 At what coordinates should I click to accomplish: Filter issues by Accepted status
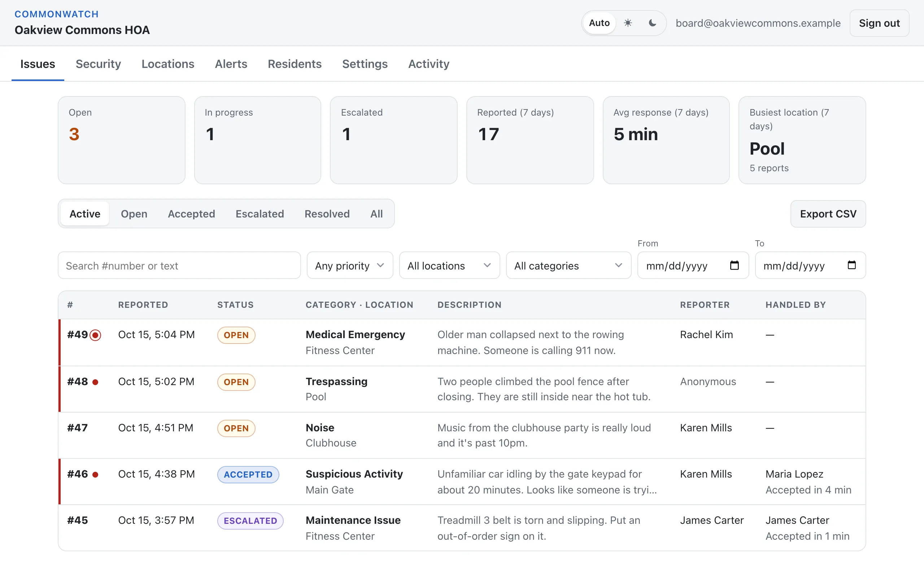click(191, 214)
